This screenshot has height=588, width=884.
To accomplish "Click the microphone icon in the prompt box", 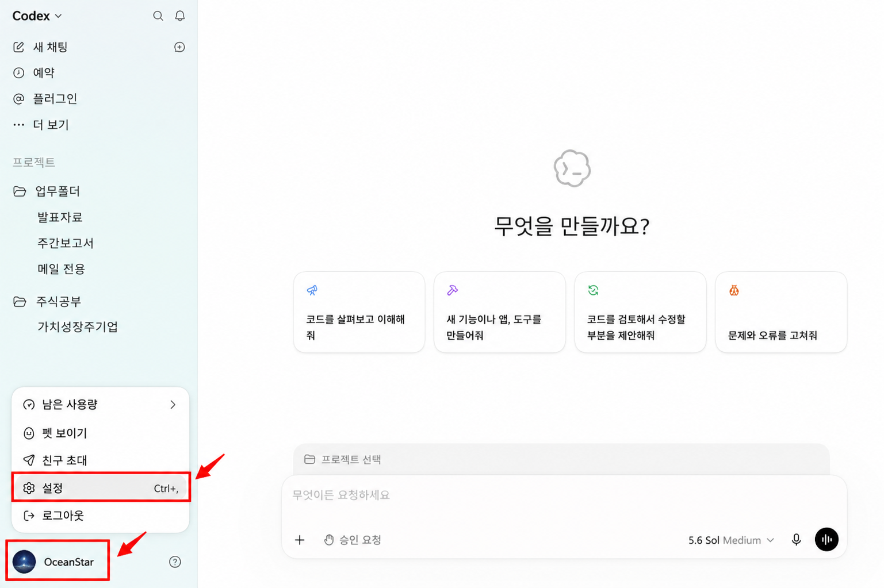I will pyautogui.click(x=796, y=540).
